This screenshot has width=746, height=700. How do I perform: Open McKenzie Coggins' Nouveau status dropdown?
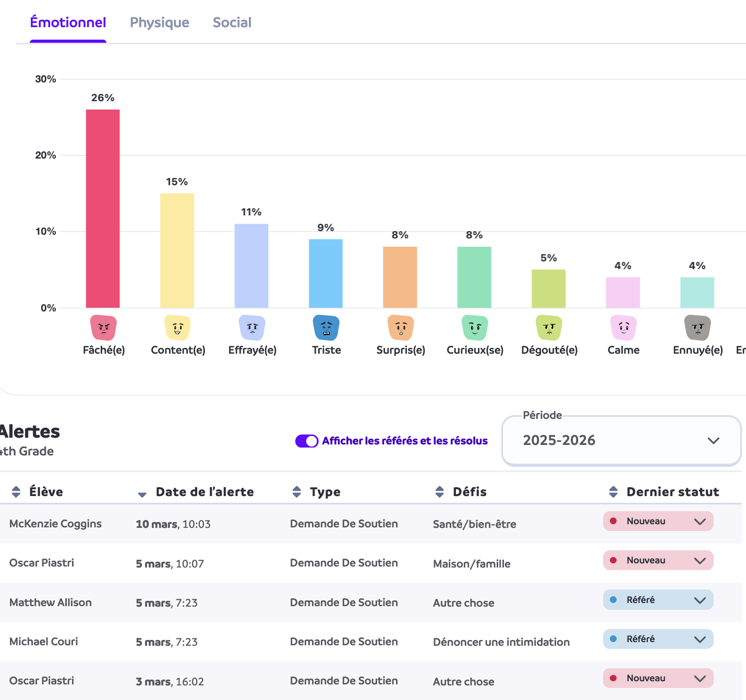pos(657,521)
